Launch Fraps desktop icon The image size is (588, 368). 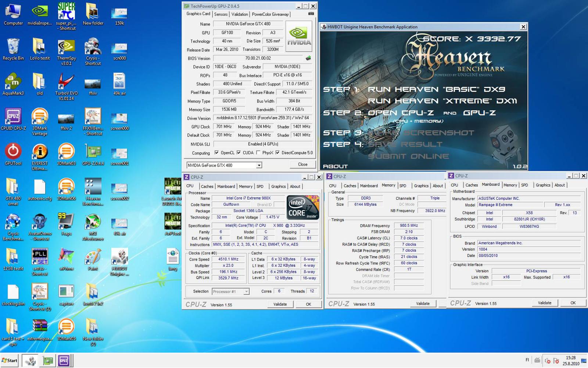point(67,224)
